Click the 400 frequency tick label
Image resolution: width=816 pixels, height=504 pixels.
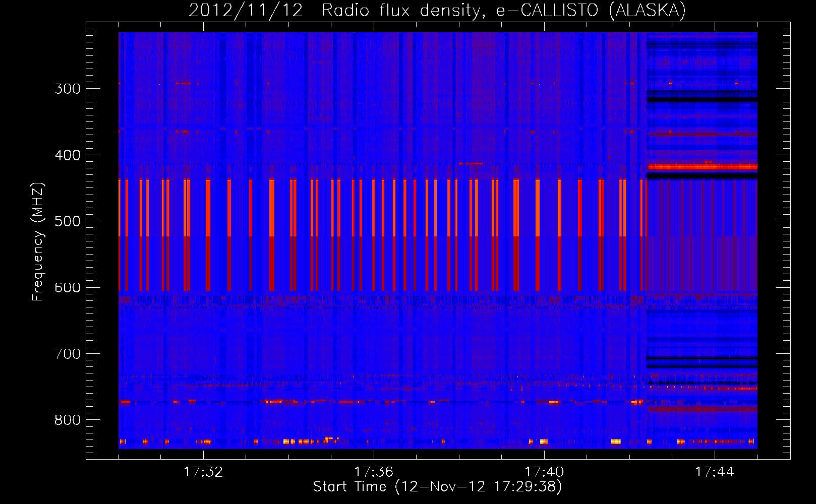pyautogui.click(x=68, y=155)
